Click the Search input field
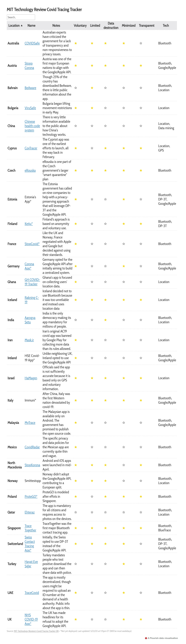186x644 pixels. tap(21, 17)
